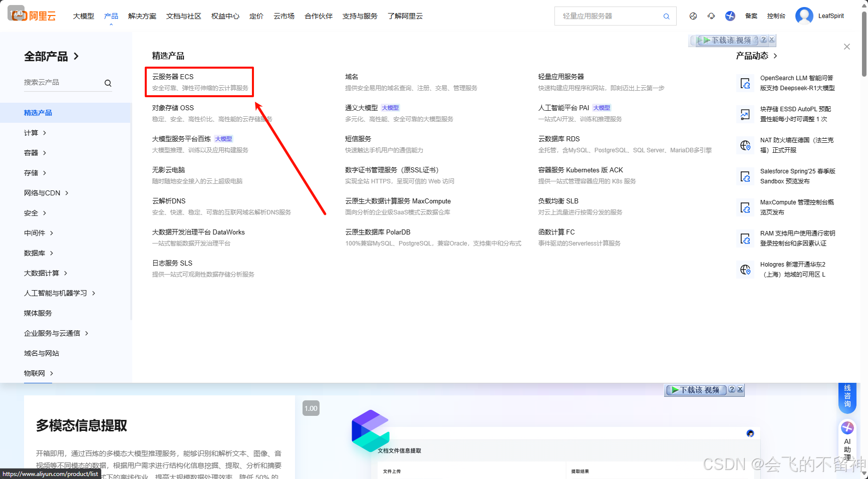
Task: Click the search magnifier in top search box
Action: point(666,16)
